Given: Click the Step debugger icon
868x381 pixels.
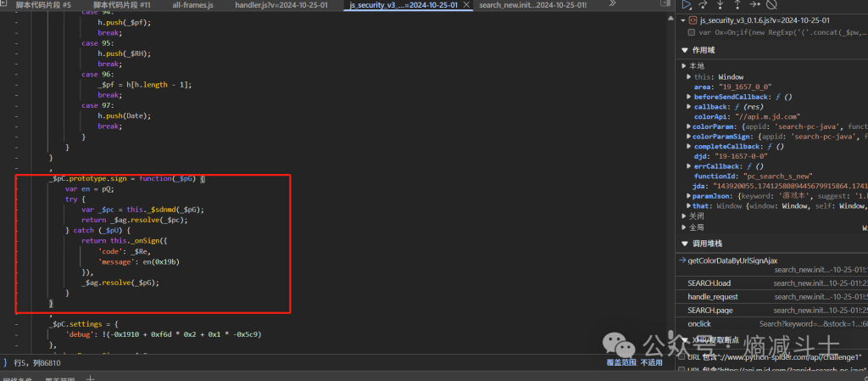Looking at the screenshot, I should (x=754, y=5).
